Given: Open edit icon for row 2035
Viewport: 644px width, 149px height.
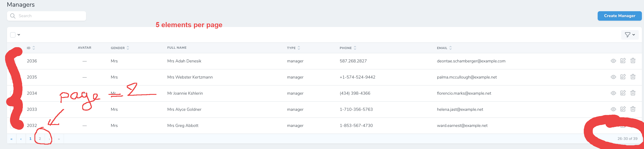Looking at the screenshot, I should point(623,77).
